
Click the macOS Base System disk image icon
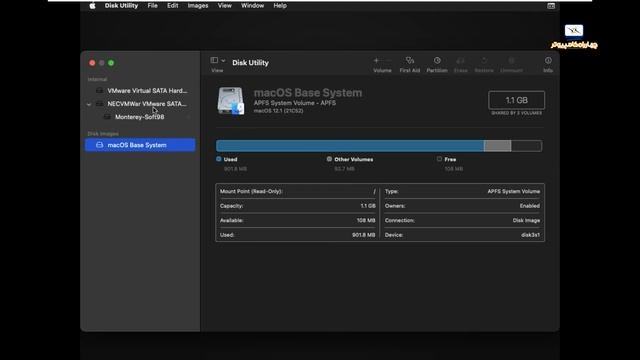(x=99, y=145)
